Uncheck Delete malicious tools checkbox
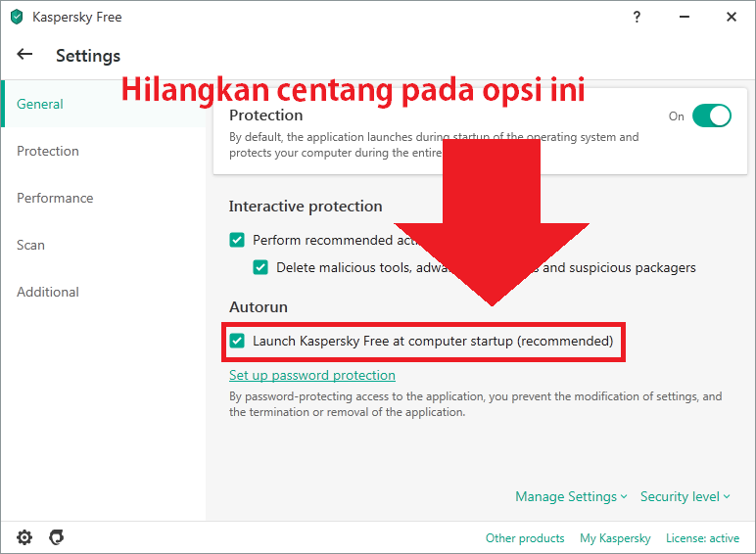Viewport: 756px width, 554px height. pyautogui.click(x=260, y=267)
